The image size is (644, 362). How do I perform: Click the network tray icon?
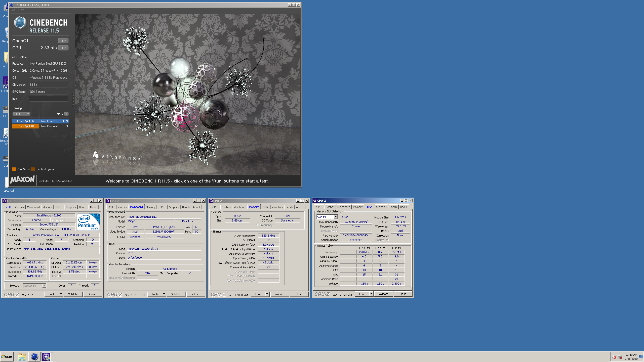pyautogui.click(x=620, y=357)
